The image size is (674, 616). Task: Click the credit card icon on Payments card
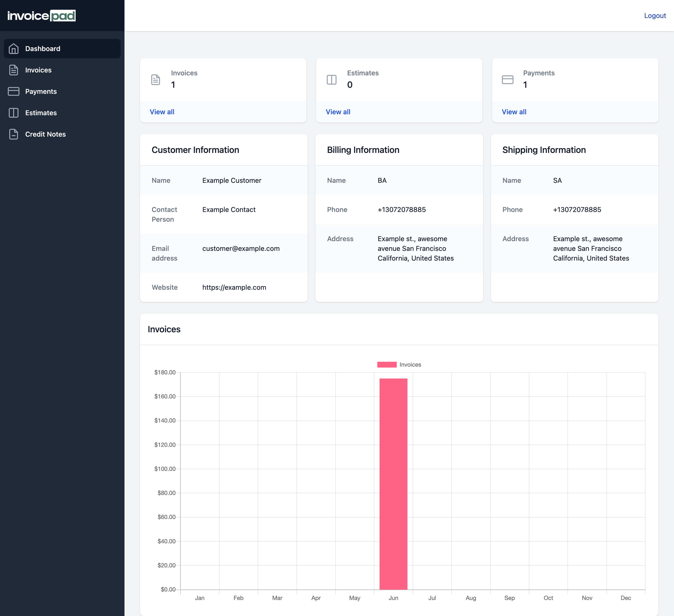[507, 79]
